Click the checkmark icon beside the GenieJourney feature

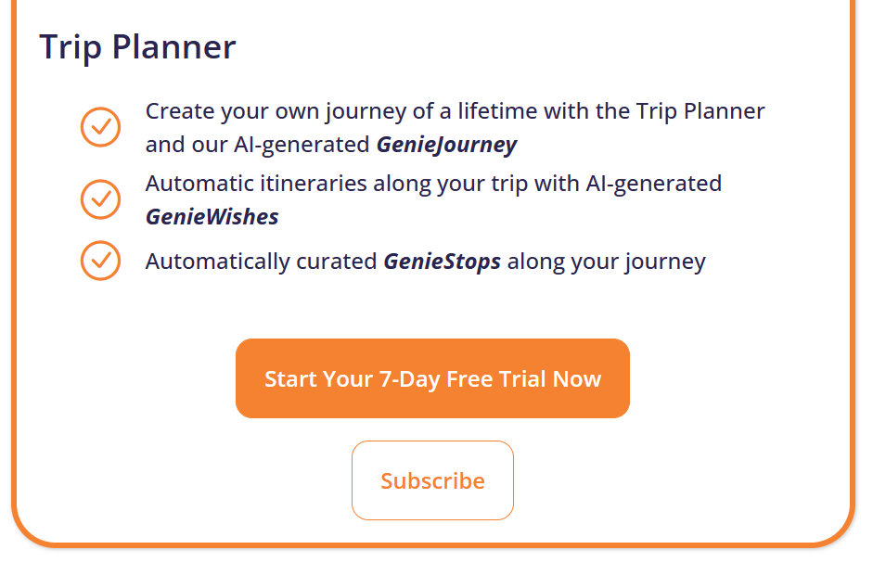pyautogui.click(x=100, y=127)
